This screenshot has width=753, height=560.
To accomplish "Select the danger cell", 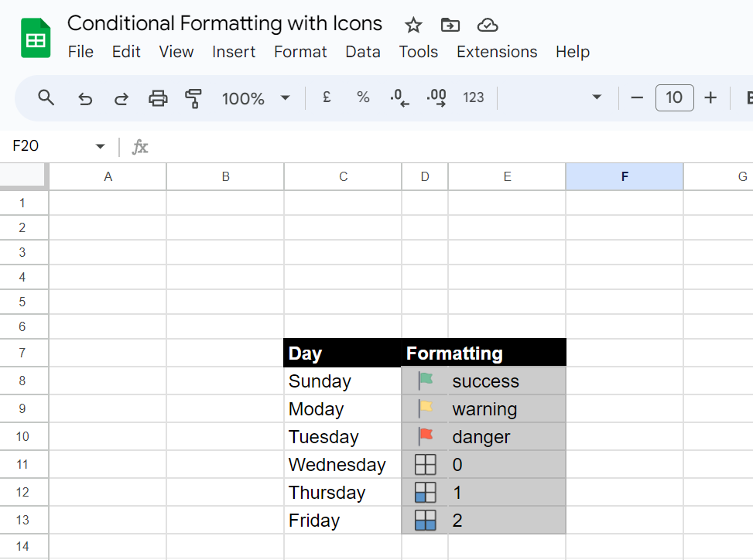I will pos(507,437).
